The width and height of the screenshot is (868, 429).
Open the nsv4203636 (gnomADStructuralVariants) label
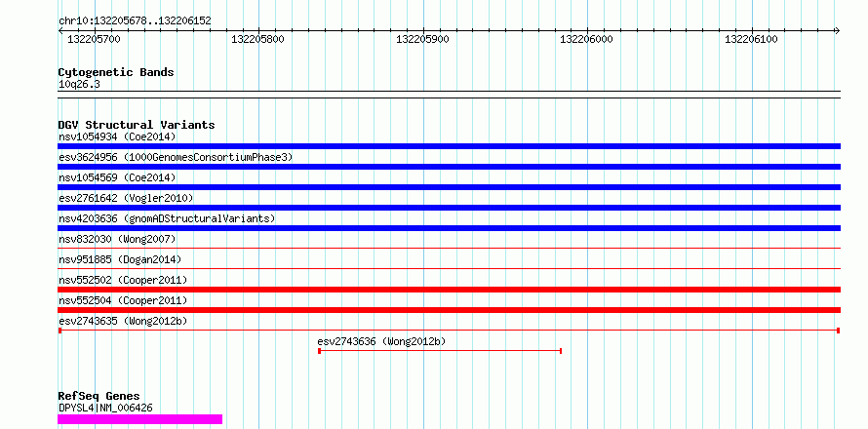click(x=167, y=218)
